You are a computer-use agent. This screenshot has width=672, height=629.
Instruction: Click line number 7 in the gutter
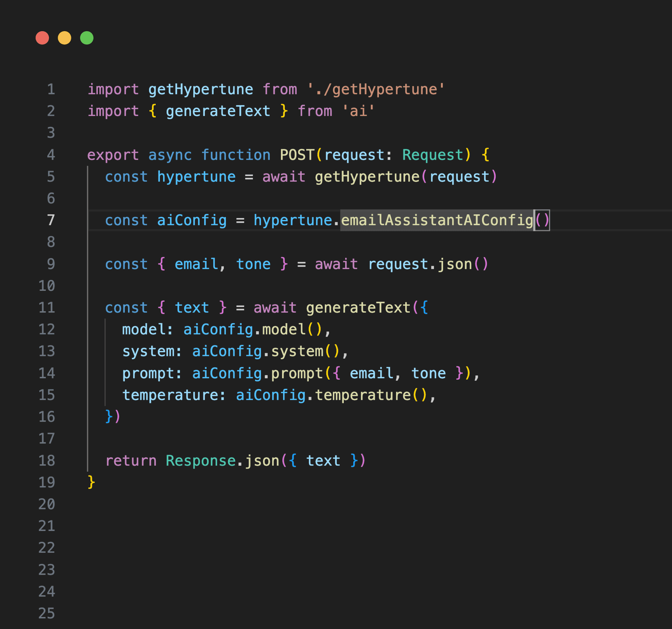(51, 220)
